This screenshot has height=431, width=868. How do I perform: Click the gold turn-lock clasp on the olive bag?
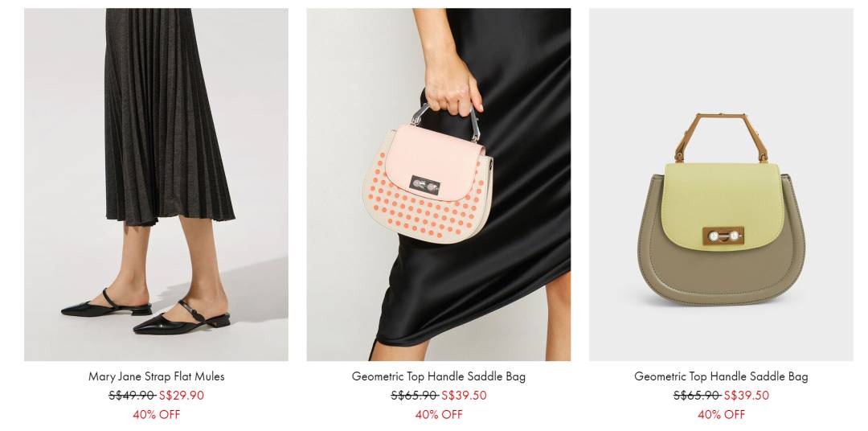click(x=723, y=236)
